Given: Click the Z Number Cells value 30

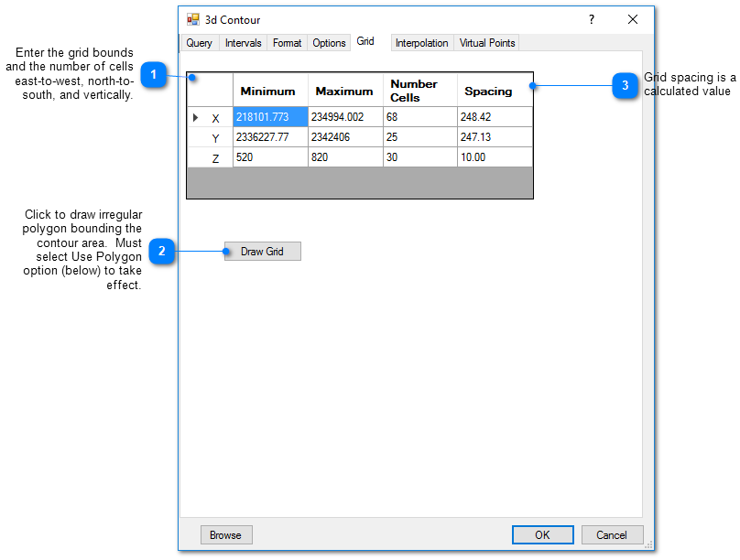Looking at the screenshot, I should [419, 157].
